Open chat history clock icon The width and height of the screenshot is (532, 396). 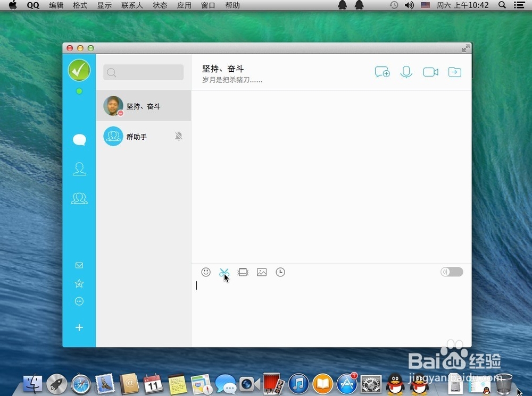point(280,272)
